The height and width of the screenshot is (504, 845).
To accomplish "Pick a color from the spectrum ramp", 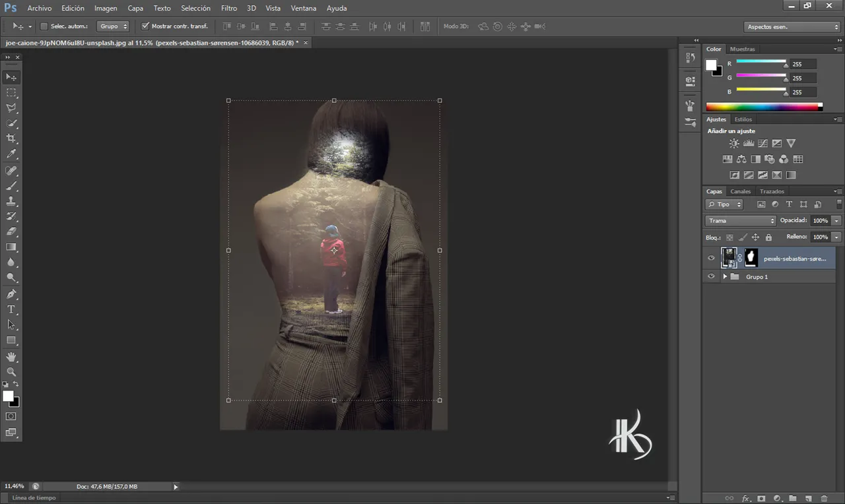I will click(764, 107).
